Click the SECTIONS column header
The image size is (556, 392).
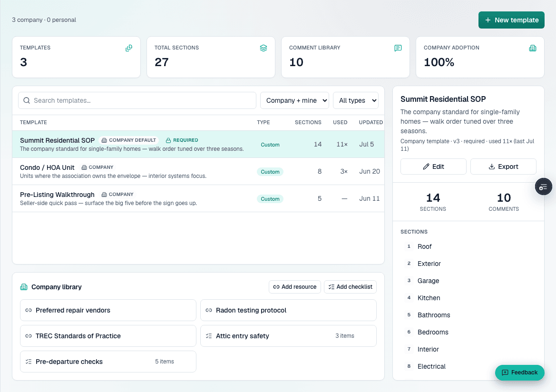[x=308, y=122]
